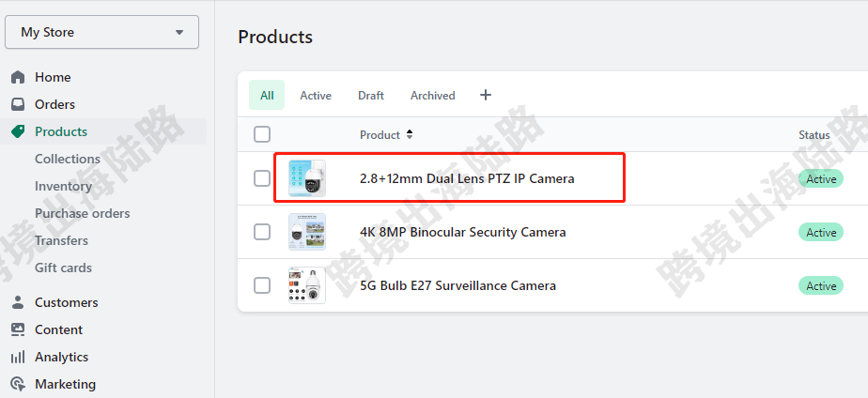Open the My Store dropdown
Screen dimensions: 868x398
101,32
